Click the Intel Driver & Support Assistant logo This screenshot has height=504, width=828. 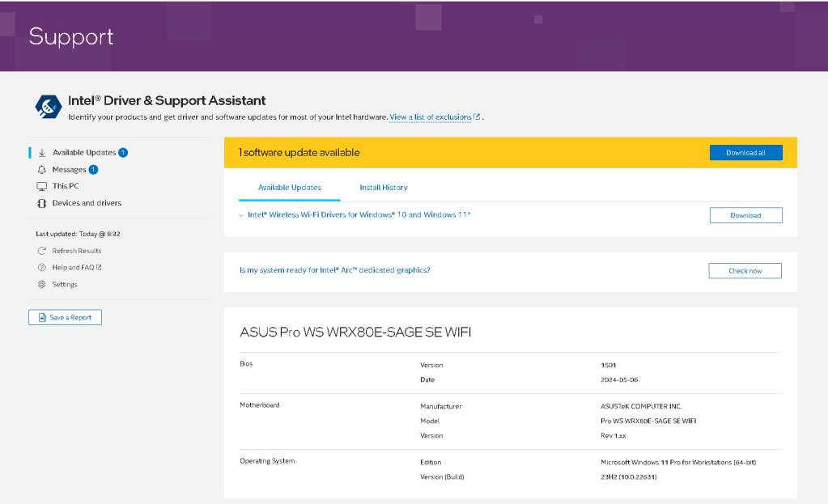48,107
